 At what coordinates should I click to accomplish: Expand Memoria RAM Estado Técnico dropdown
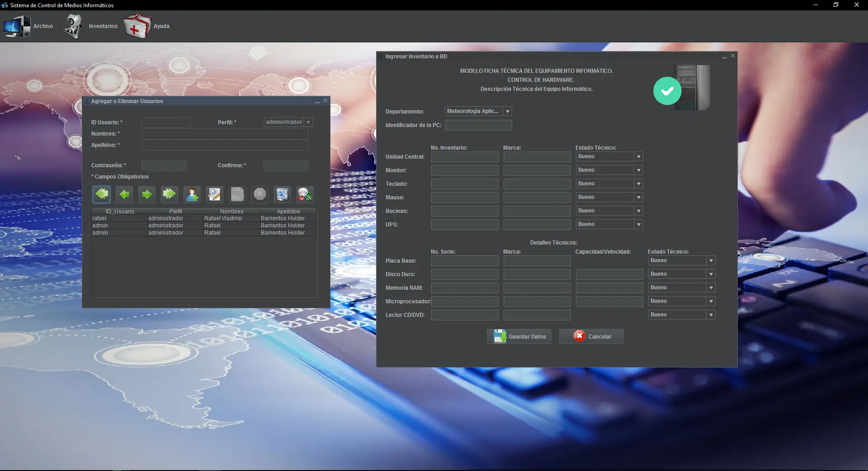point(711,287)
